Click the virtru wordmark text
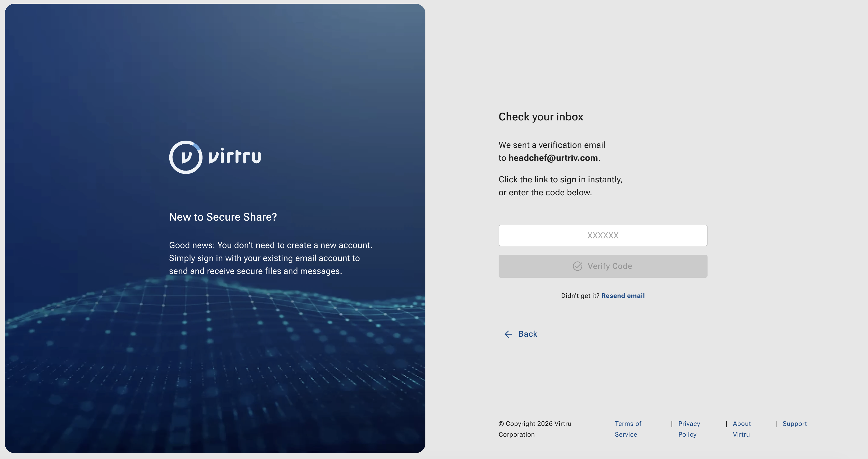The image size is (868, 459). [x=234, y=157]
